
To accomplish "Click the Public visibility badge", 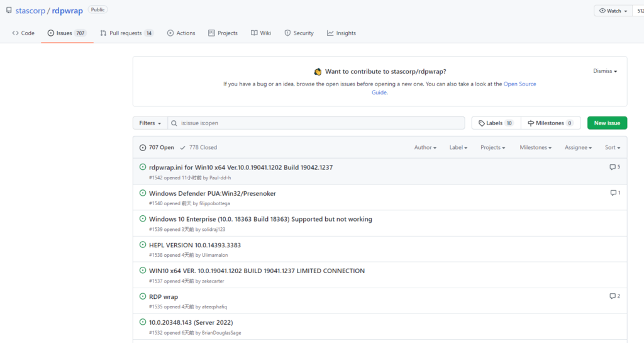I will tap(97, 10).
